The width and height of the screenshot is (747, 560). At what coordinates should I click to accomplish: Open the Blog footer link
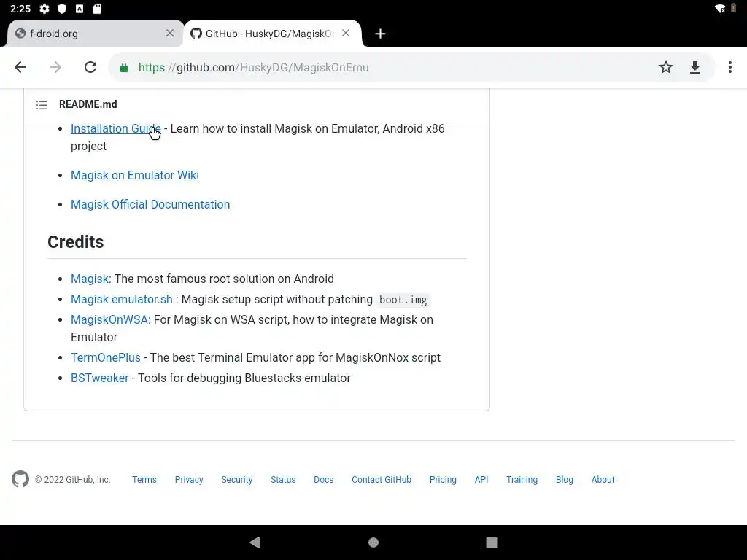565,480
